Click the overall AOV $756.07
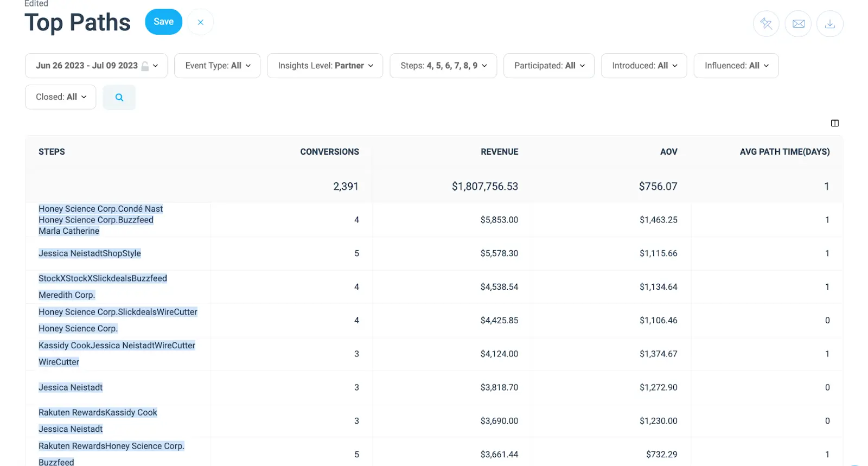The height and width of the screenshot is (466, 868). [x=658, y=187]
